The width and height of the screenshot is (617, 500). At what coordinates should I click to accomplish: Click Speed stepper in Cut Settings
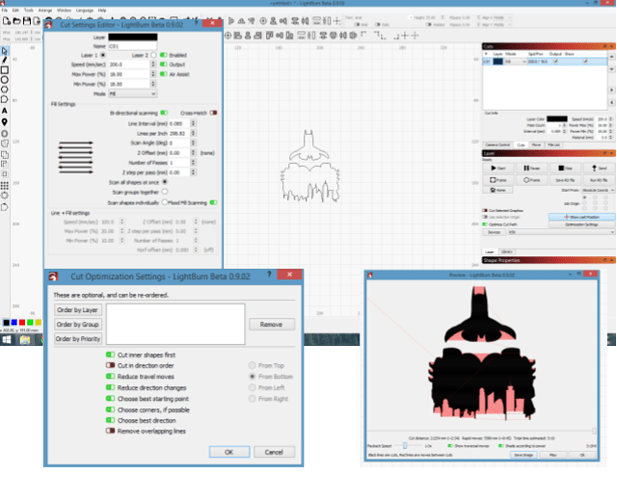click(x=153, y=64)
